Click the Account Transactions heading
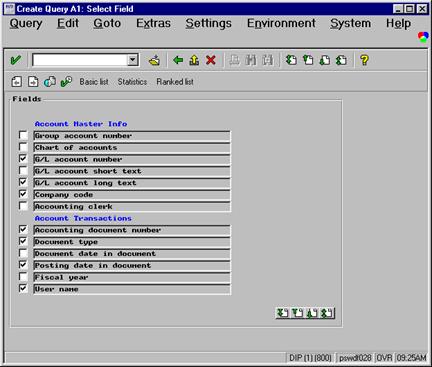The width and height of the screenshot is (432, 367). pos(83,218)
